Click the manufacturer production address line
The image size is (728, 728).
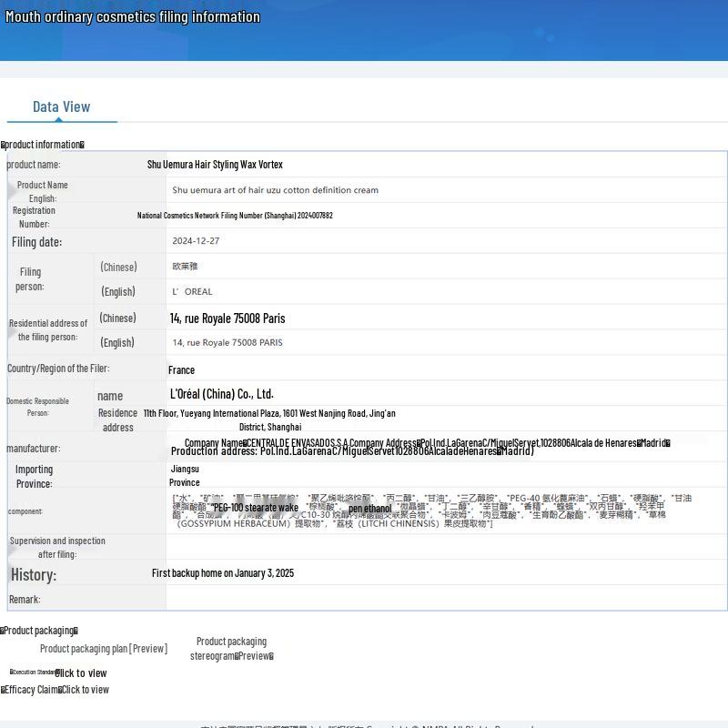351,451
